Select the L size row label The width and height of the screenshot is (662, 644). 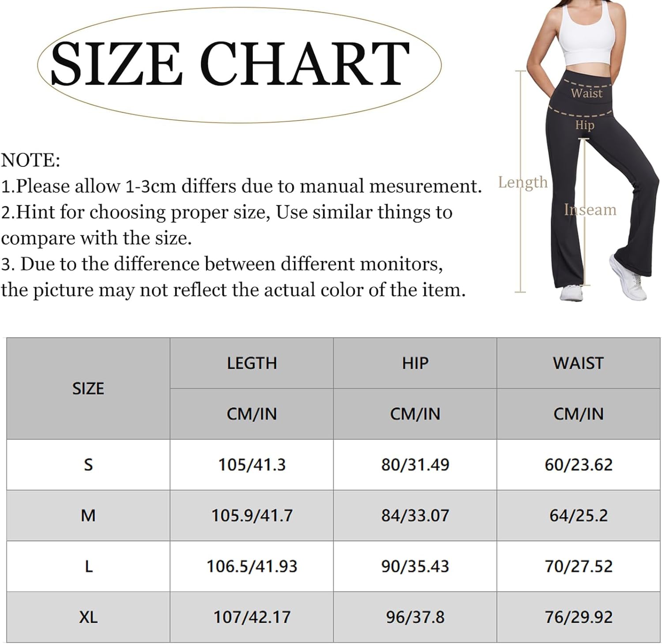(x=88, y=566)
